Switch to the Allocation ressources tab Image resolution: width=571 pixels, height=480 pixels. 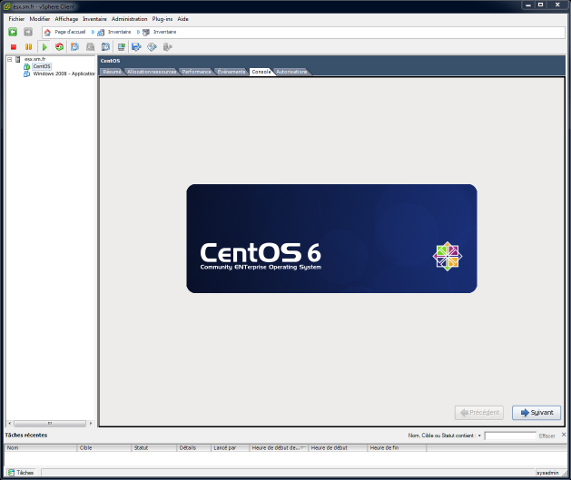151,72
